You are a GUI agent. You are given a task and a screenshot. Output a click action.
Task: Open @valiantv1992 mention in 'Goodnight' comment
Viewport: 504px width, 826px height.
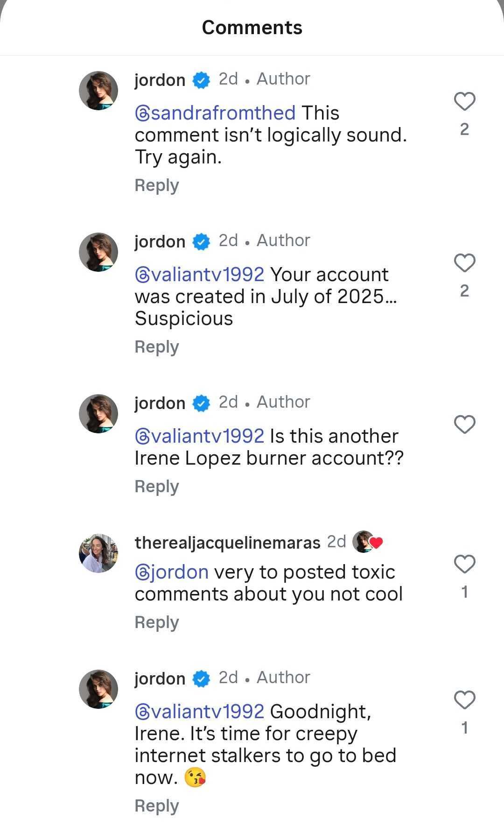[200, 712]
